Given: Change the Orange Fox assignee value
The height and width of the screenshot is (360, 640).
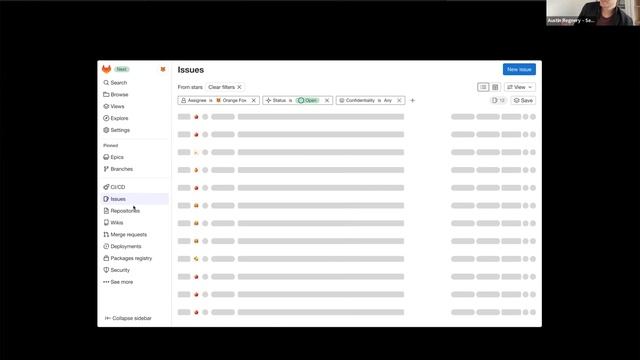Looking at the screenshot, I should [231, 100].
